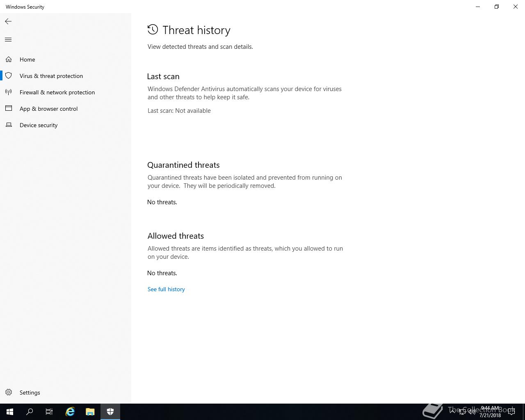Click the Device security laptop icon
This screenshot has height=420, width=525.
9,125
